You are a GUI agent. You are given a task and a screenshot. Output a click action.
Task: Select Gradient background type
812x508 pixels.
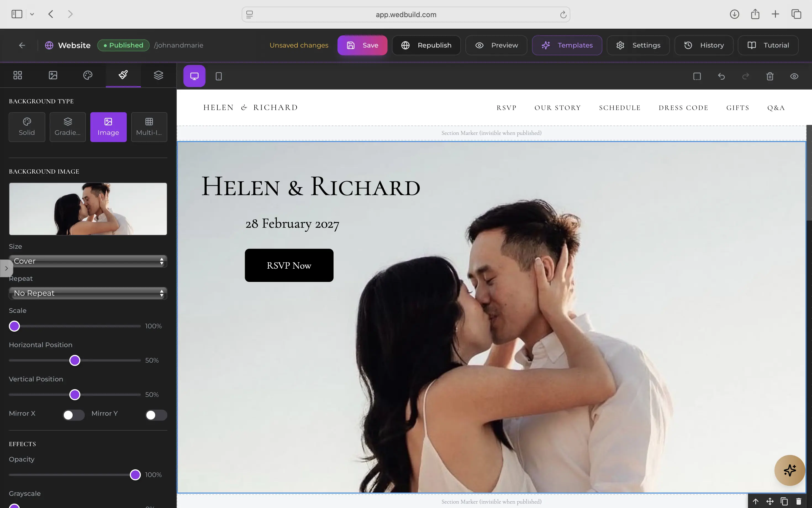(x=67, y=127)
